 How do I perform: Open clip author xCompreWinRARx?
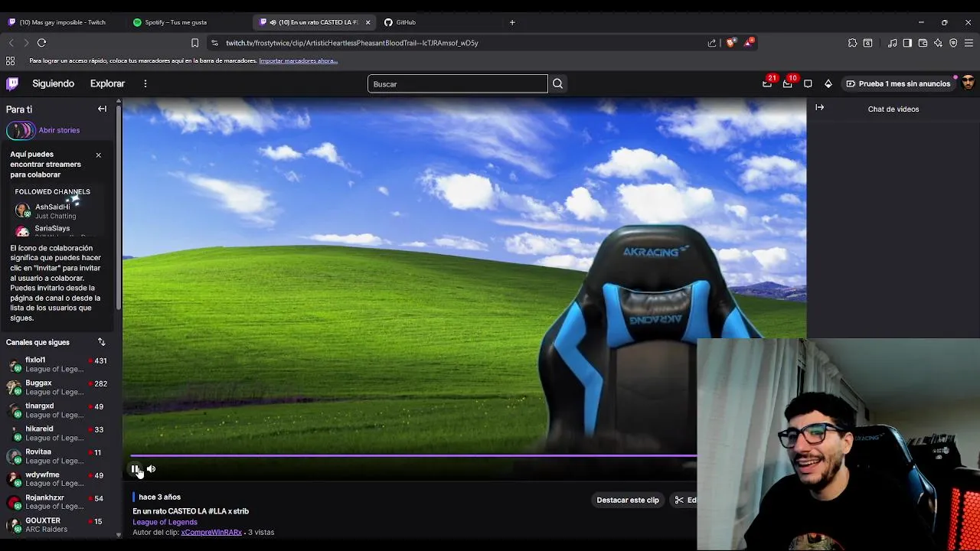211,532
